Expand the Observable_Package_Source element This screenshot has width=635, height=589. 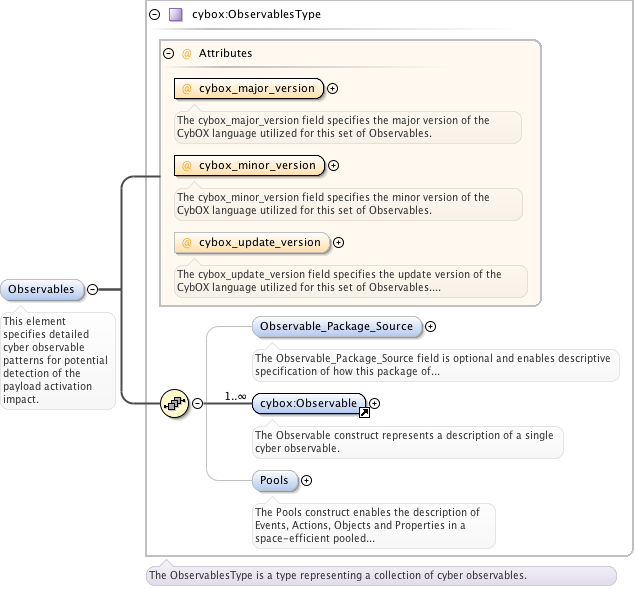[x=431, y=326]
